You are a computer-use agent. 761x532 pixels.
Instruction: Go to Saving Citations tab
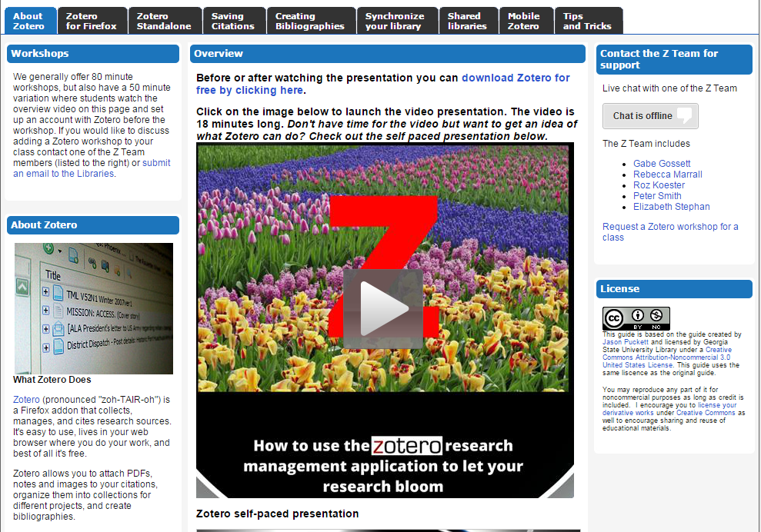tap(234, 21)
